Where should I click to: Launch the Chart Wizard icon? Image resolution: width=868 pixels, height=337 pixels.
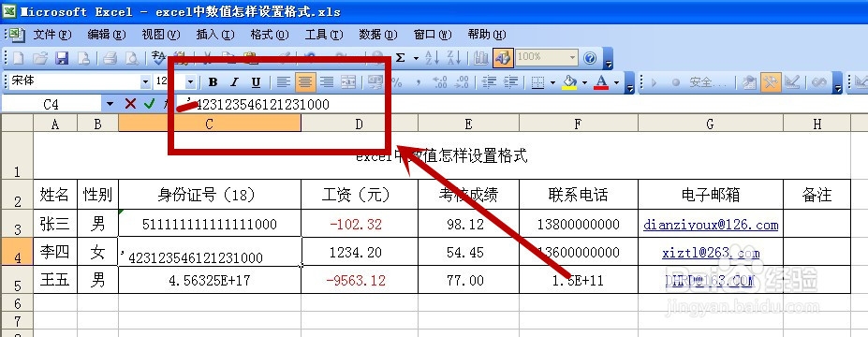(481, 57)
